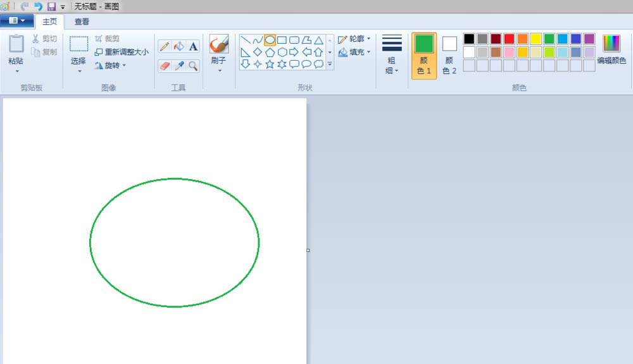Select the Pencil tool
This screenshot has width=633, height=364.
pos(165,46)
